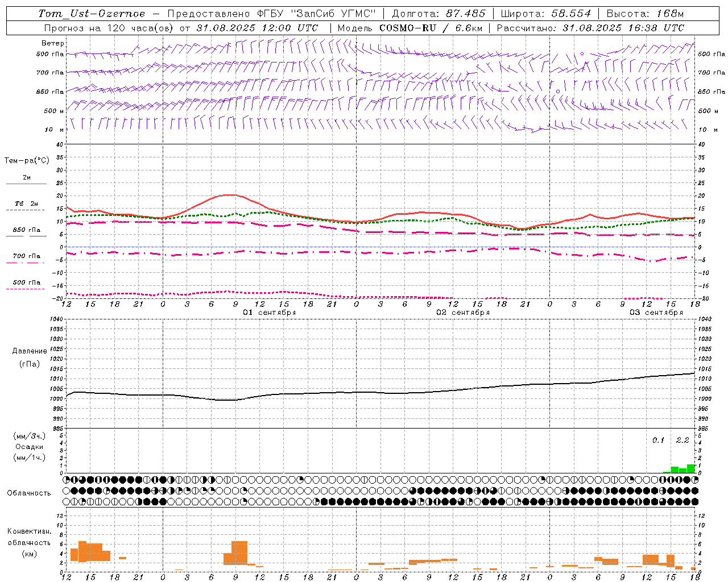Click the "03 сентября" date label

pyautogui.click(x=656, y=313)
